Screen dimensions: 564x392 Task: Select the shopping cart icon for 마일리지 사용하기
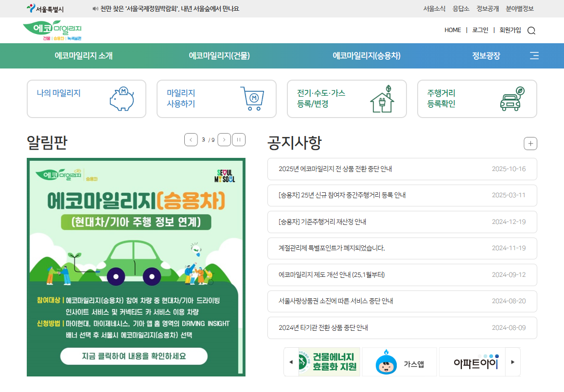coord(252,99)
